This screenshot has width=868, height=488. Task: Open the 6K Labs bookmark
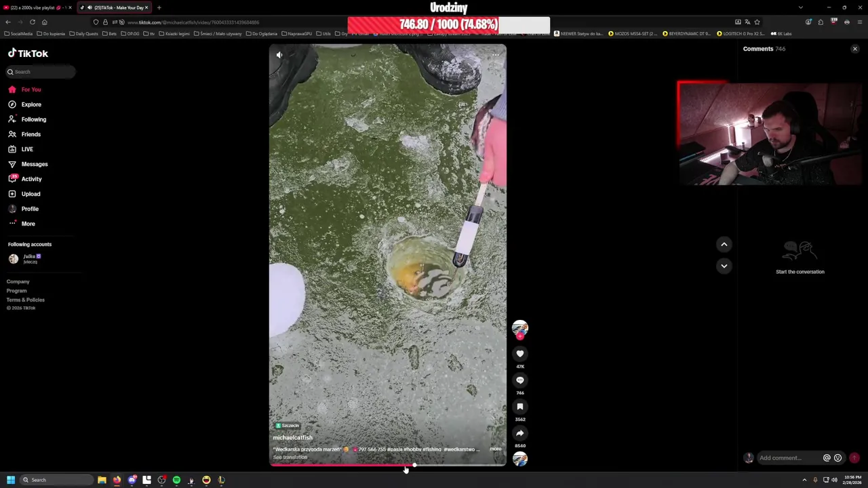tap(781, 33)
